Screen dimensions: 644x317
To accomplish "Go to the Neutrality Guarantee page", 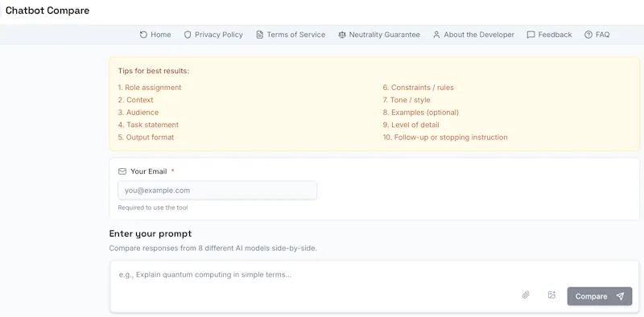I will click(378, 35).
